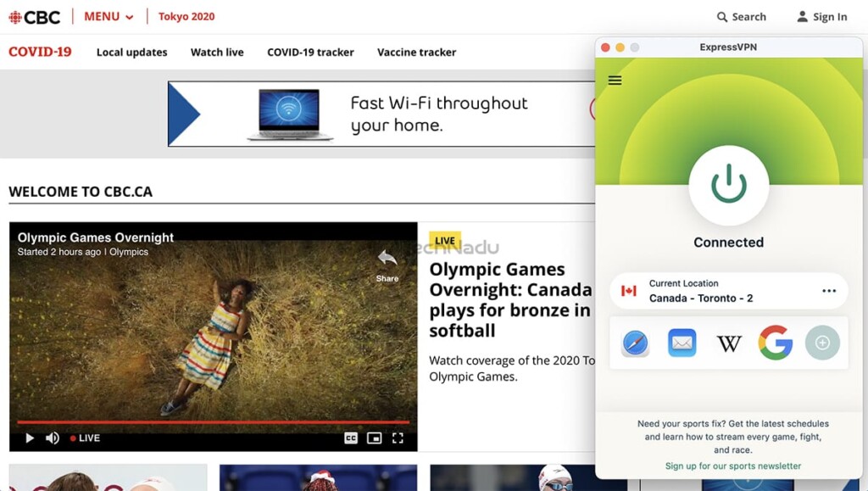
Task: Click the Sign In person icon
Action: click(x=802, y=17)
